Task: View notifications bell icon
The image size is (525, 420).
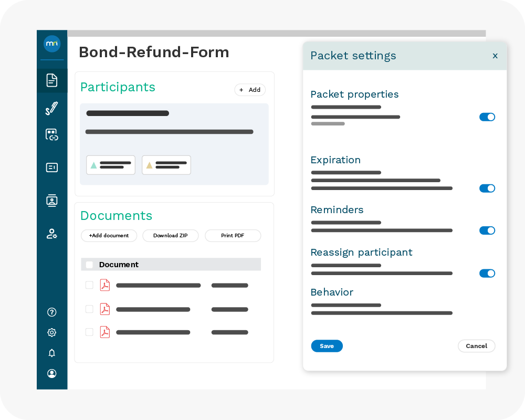Action: click(51, 353)
